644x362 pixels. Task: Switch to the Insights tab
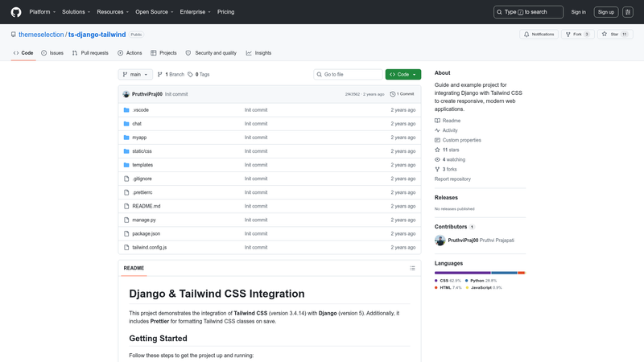(258, 53)
